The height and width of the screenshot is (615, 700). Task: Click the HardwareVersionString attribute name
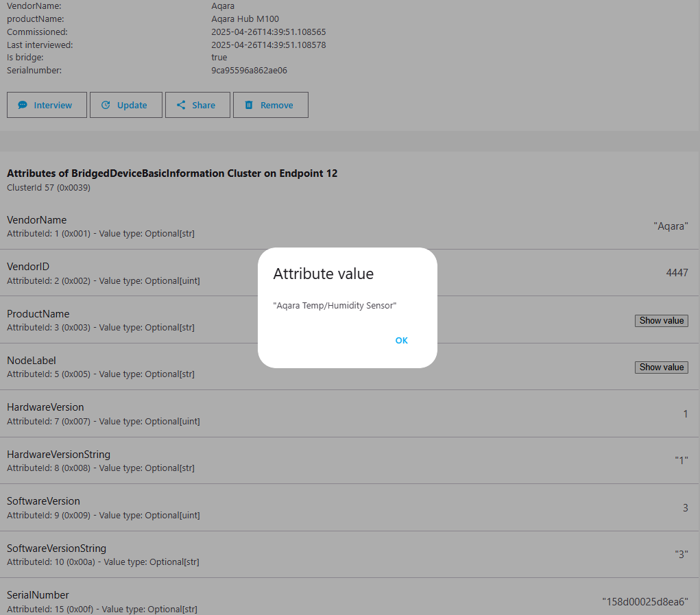pyautogui.click(x=58, y=454)
